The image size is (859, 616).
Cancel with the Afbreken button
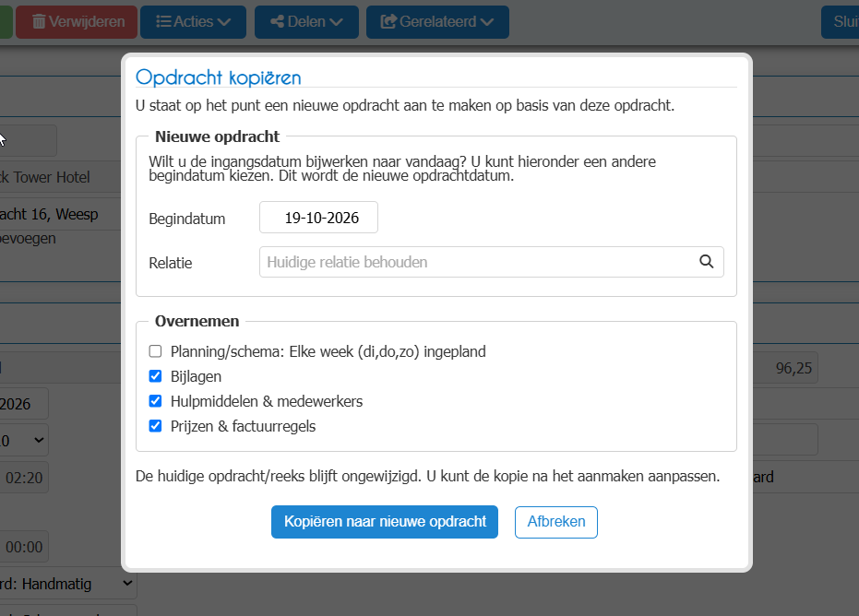[x=556, y=522]
